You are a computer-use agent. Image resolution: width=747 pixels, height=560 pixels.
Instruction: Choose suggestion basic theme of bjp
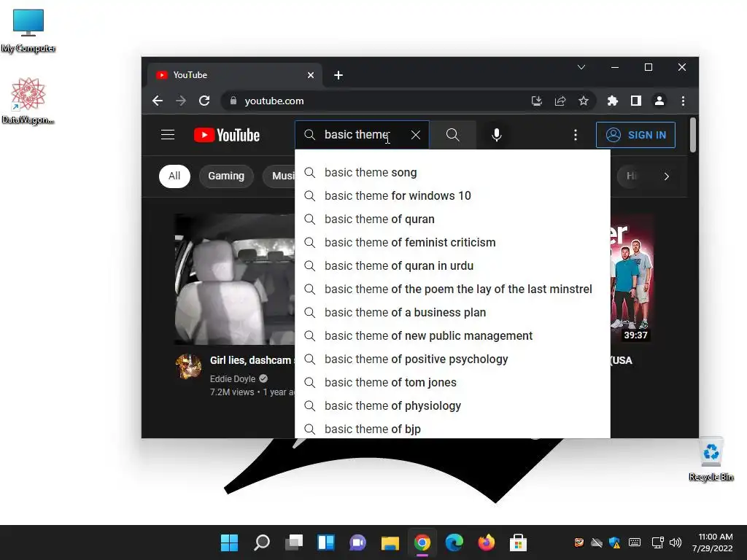[452, 429]
